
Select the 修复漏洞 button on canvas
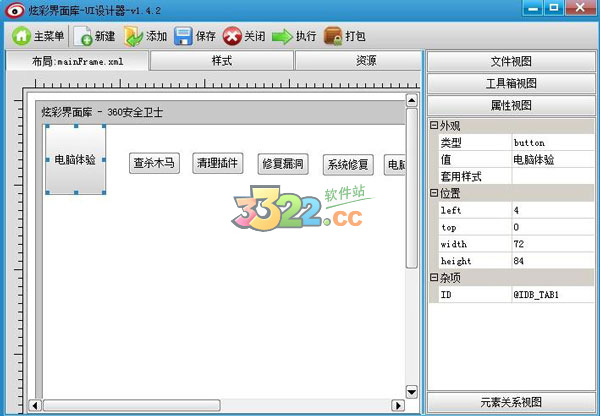[283, 164]
